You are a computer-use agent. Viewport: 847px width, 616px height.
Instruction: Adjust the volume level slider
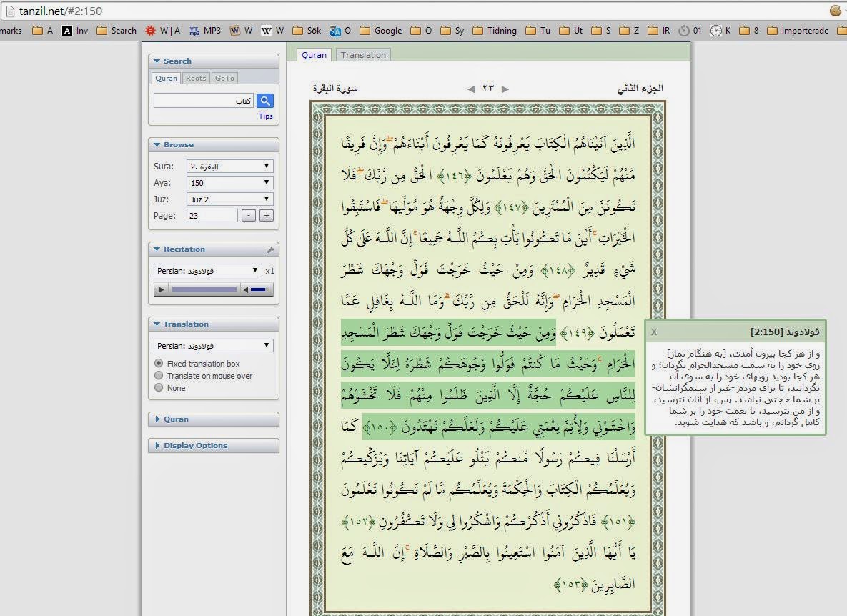coord(259,290)
